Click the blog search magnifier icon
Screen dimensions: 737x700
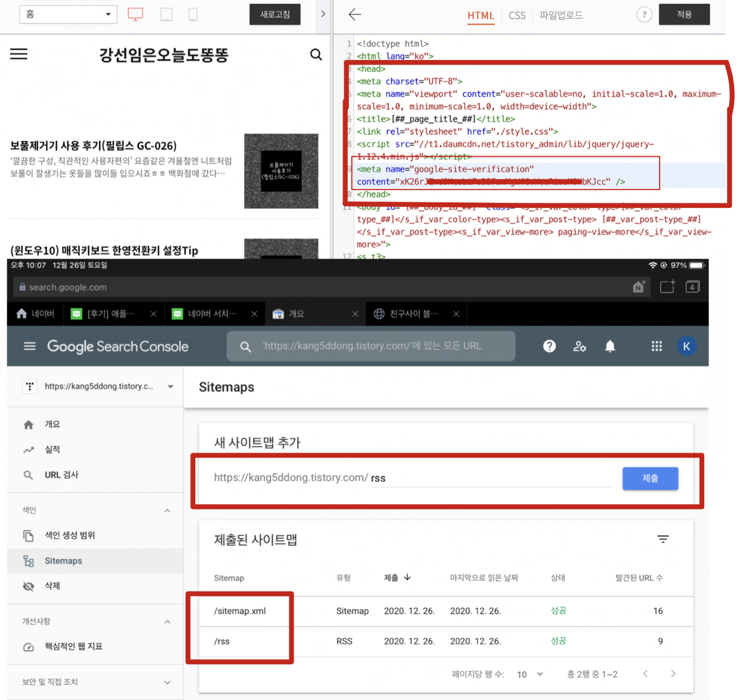(316, 54)
